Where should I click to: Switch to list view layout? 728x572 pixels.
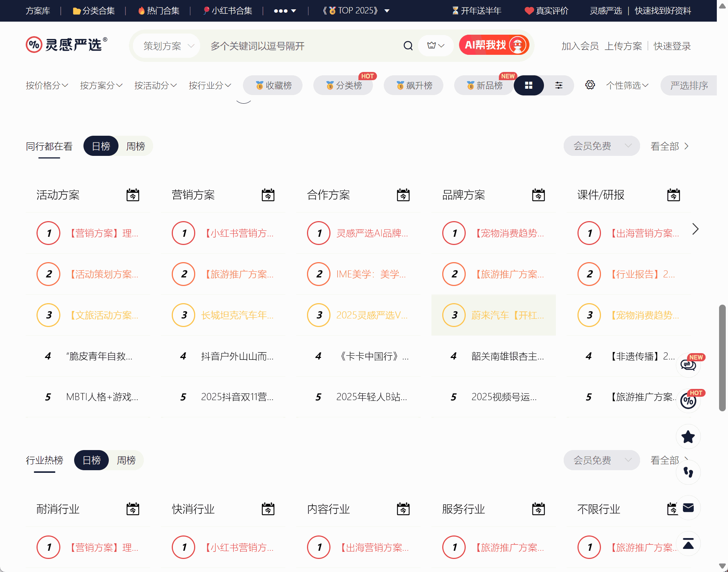coord(558,85)
